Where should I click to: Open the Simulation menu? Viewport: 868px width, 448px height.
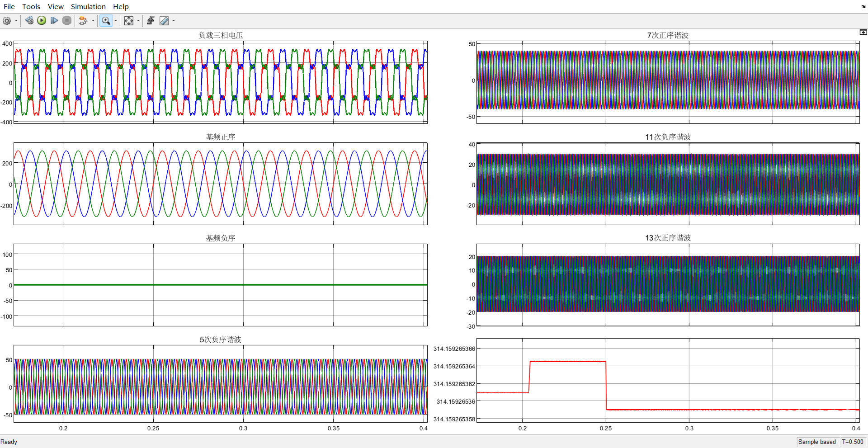[88, 6]
